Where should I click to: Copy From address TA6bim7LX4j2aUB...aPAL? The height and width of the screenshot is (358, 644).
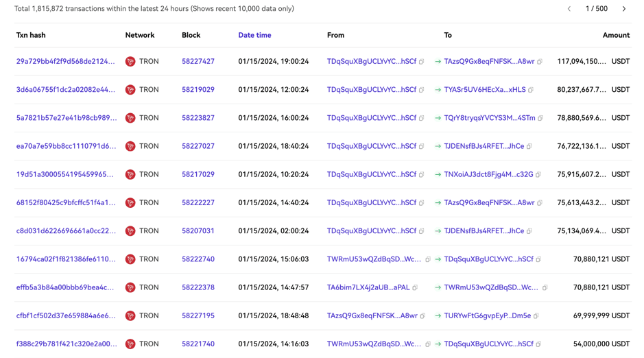tap(415, 288)
